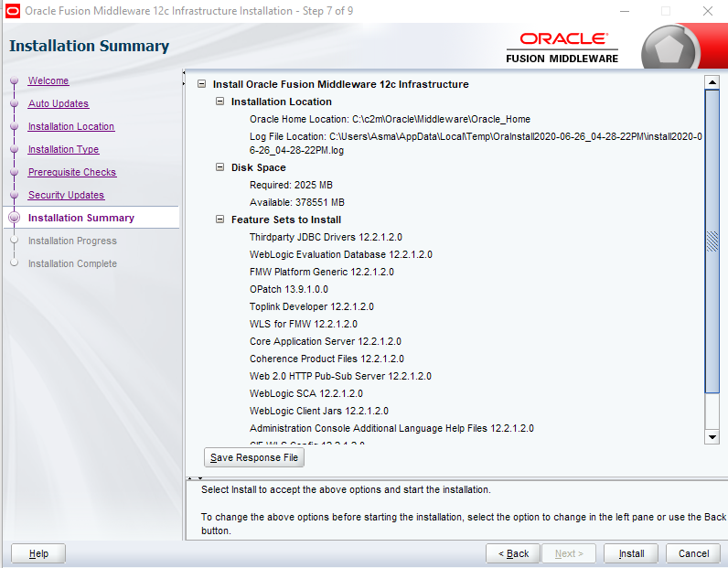The image size is (728, 568).
Task: Return to Prerequisite Checks step
Action: (x=72, y=172)
